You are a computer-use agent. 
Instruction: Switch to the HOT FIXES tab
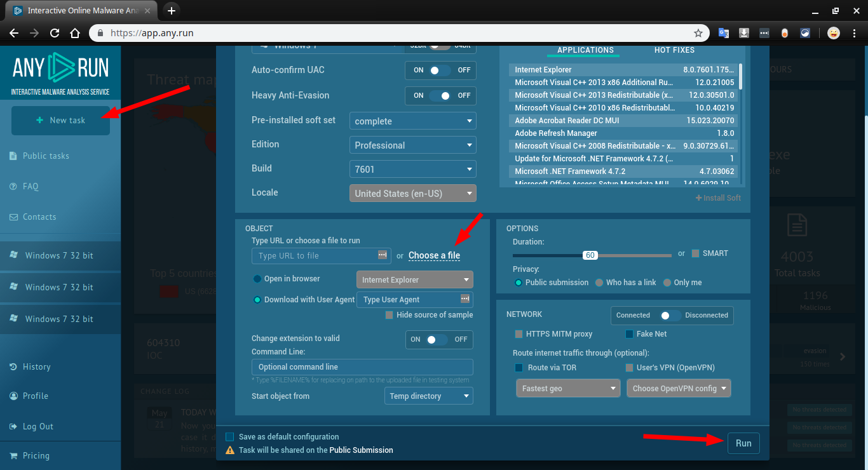[674, 50]
